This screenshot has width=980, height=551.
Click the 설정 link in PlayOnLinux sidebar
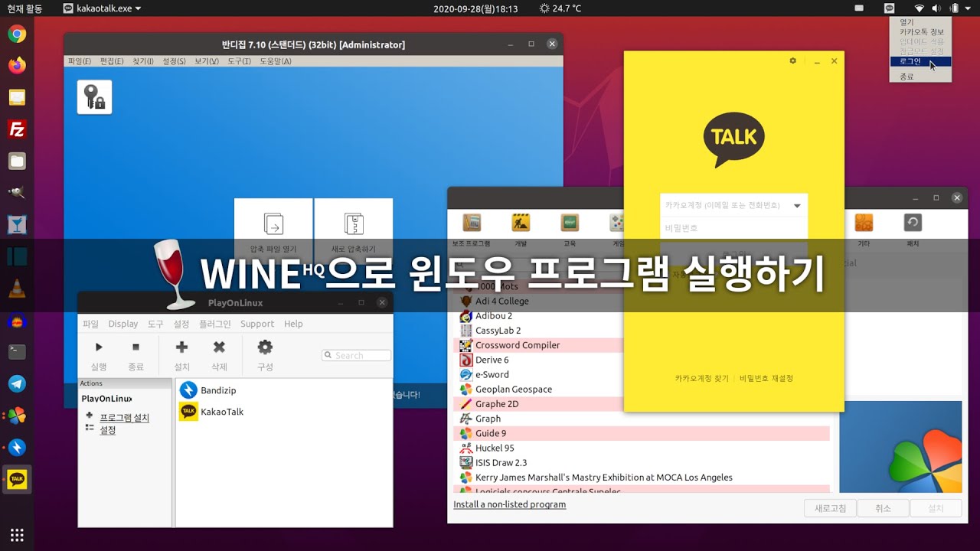pyautogui.click(x=108, y=430)
